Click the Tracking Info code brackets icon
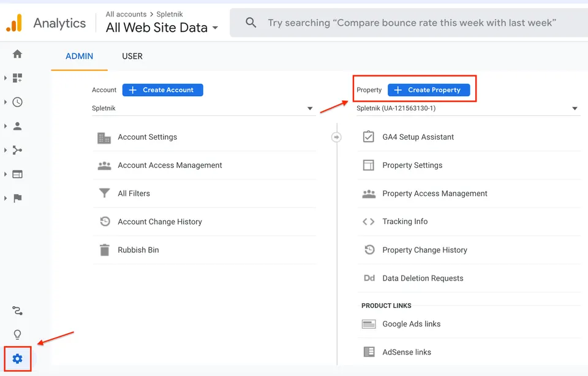The width and height of the screenshot is (588, 376). point(368,222)
